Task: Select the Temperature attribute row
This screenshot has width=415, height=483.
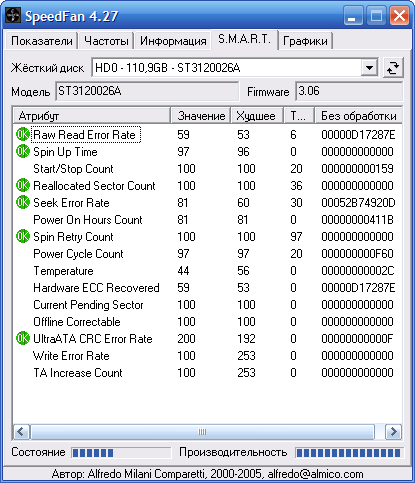Action: tap(207, 271)
